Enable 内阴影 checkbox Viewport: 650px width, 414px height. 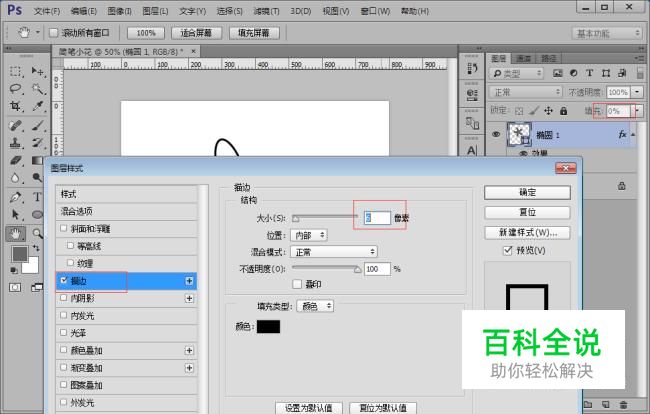[x=63, y=298]
